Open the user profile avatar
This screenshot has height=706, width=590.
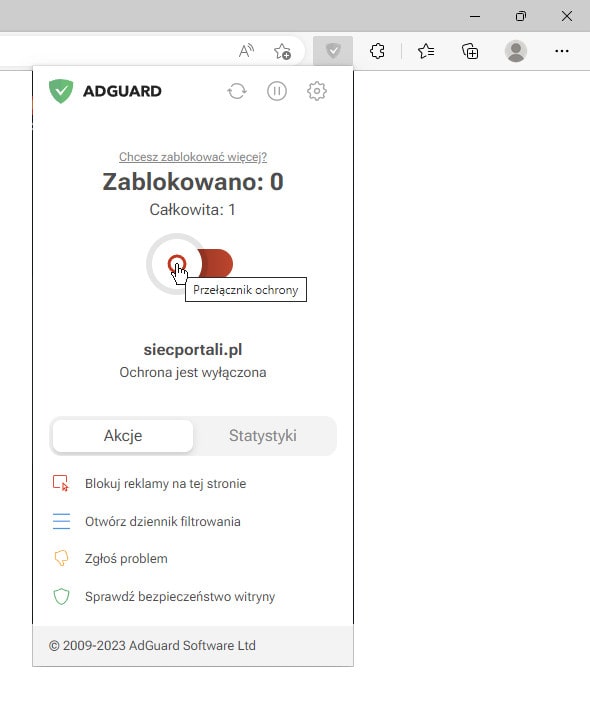click(516, 51)
